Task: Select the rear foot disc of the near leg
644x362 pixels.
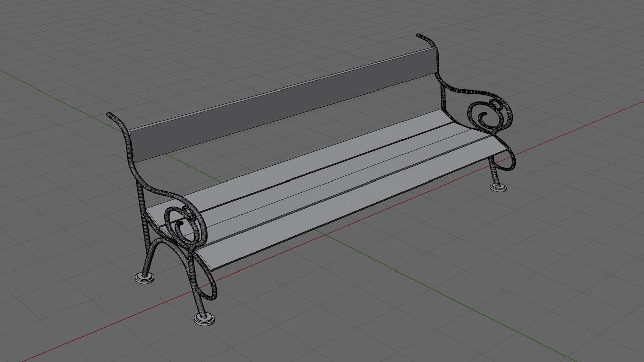Action: tap(145, 278)
